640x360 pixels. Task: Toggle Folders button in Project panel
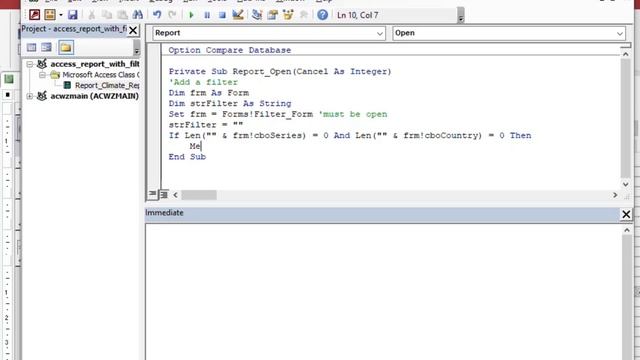tap(66, 47)
